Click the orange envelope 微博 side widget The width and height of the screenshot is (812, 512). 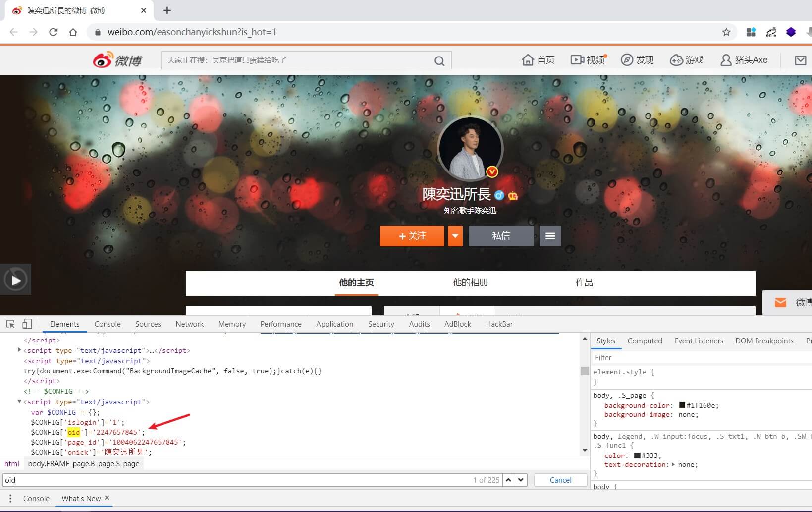788,302
